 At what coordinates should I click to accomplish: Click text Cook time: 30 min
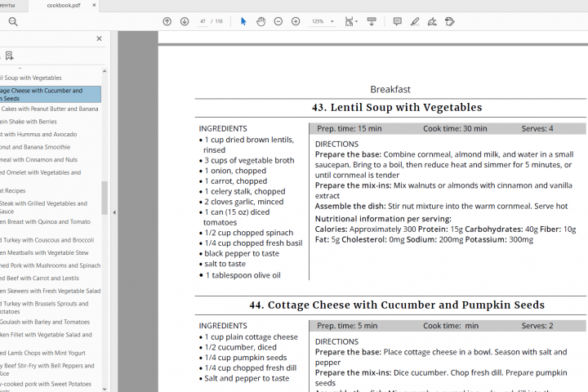coord(455,129)
